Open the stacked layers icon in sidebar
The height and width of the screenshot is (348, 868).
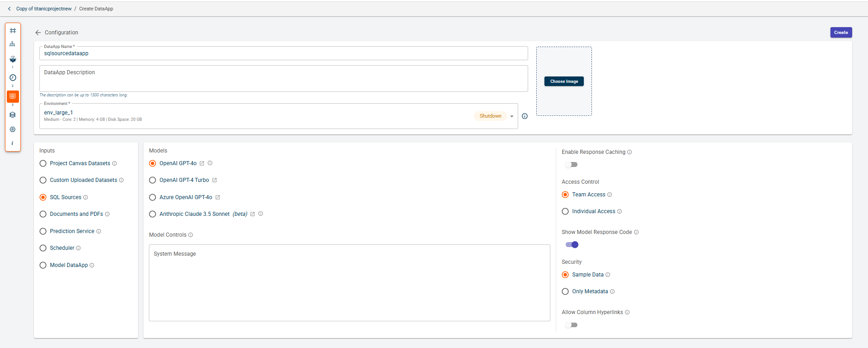tap(13, 115)
